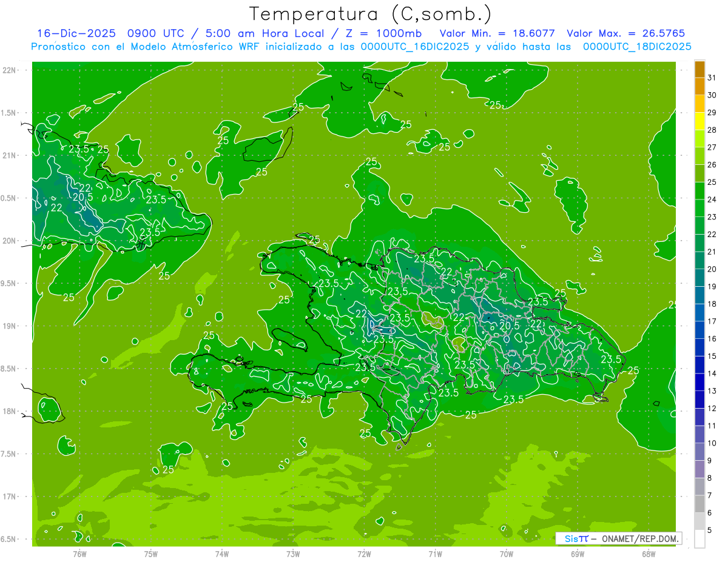Click the "17N" latitude axis label
The height and width of the screenshot is (562, 728).
coord(8,497)
